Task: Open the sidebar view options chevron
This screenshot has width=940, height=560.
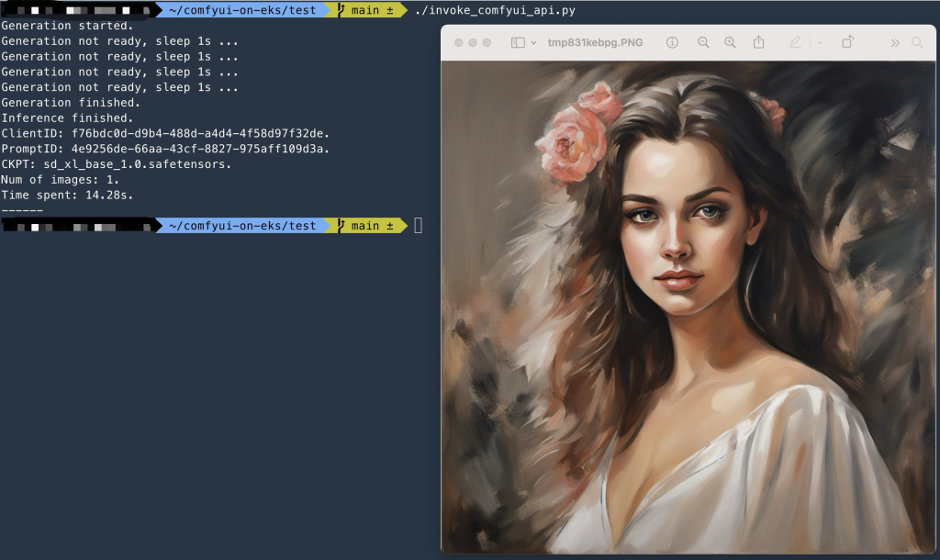Action: 533,41
